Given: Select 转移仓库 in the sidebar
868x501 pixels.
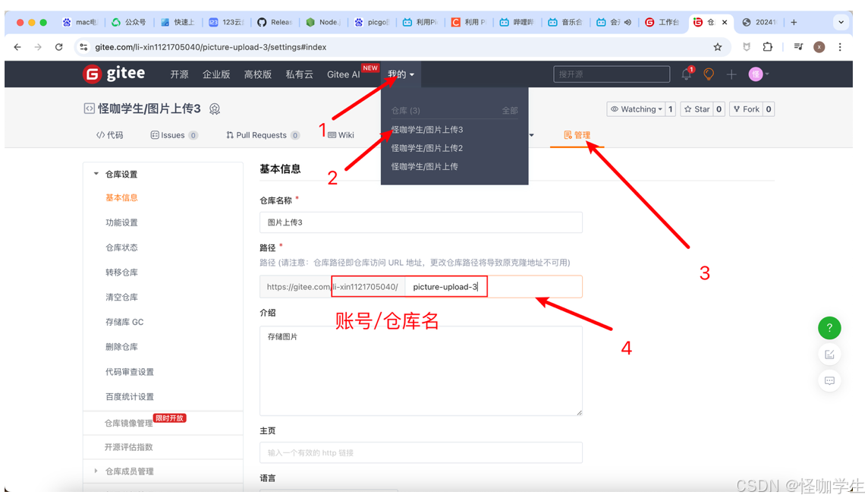Looking at the screenshot, I should (121, 273).
